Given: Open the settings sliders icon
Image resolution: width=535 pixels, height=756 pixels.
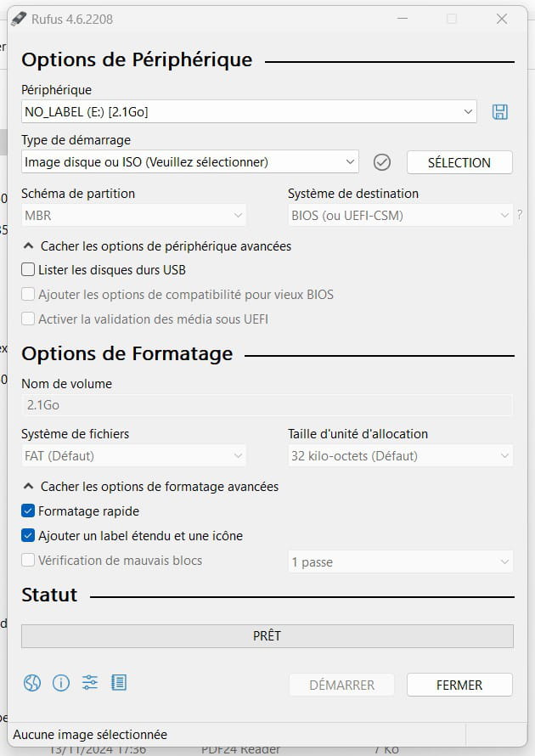Looking at the screenshot, I should click(90, 683).
